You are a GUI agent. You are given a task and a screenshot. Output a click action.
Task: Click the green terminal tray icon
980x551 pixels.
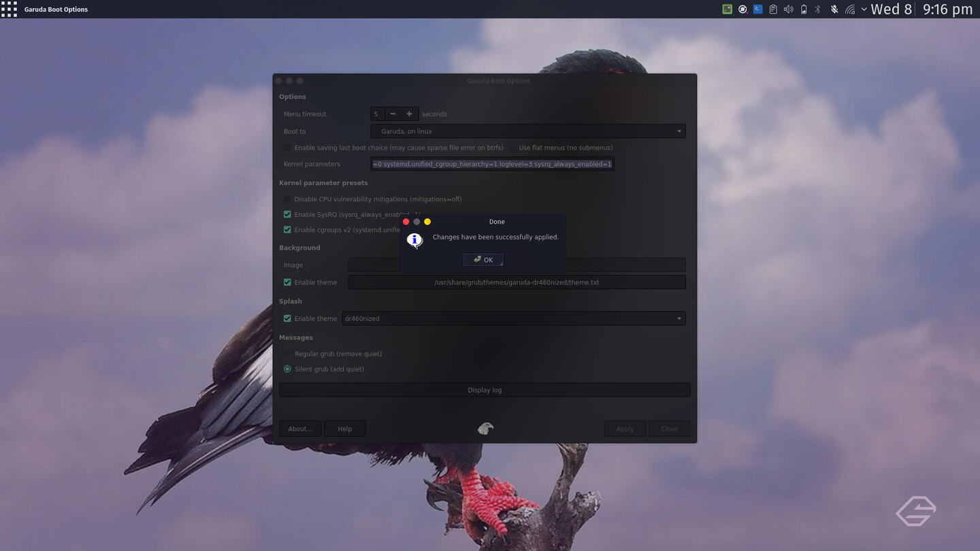click(728, 10)
